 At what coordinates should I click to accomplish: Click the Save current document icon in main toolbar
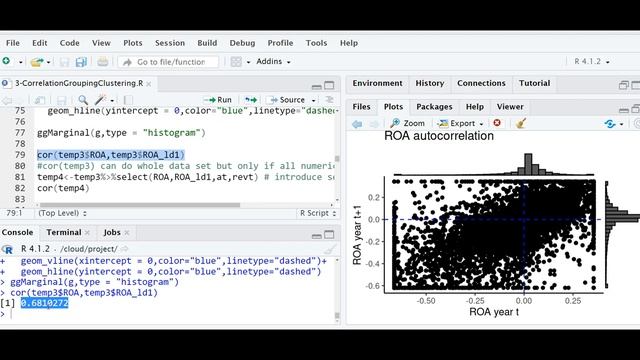click(64, 62)
